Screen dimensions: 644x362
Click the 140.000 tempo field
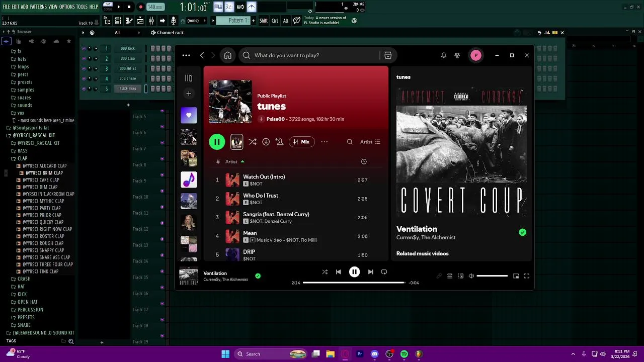point(155,7)
